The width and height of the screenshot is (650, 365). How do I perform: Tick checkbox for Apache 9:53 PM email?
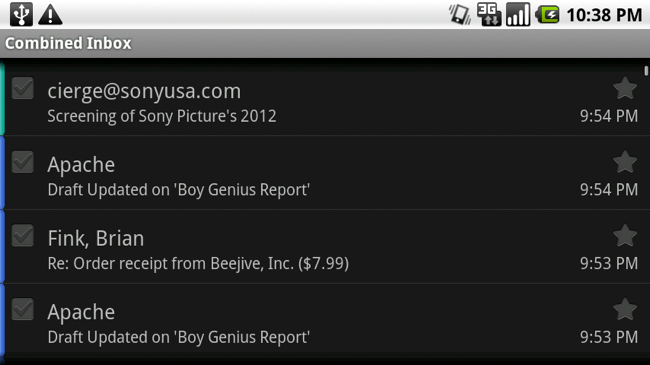point(23,309)
